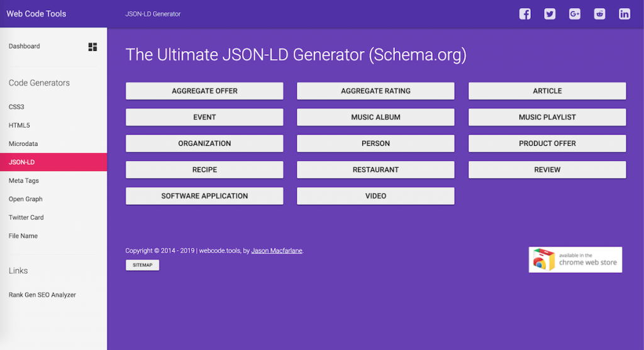Viewport: 644px width, 350px height.
Task: Click the Reddit icon in header
Action: click(x=599, y=14)
